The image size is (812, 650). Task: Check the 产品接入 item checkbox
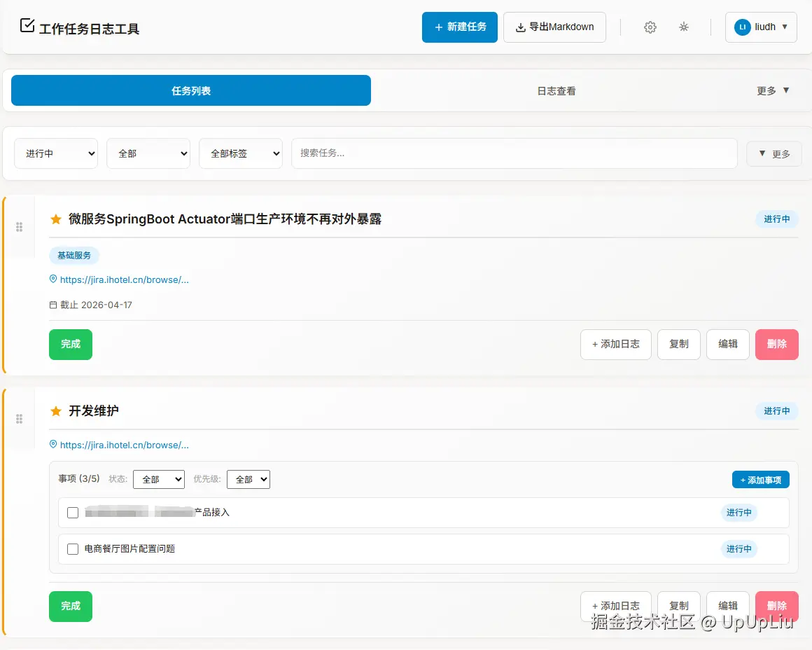coord(73,513)
